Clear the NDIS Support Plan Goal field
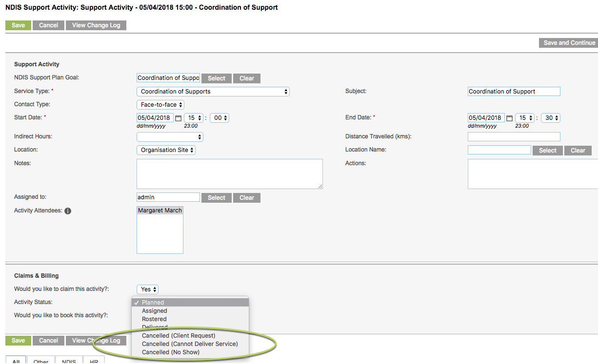This screenshot has height=364, width=598. (247, 78)
